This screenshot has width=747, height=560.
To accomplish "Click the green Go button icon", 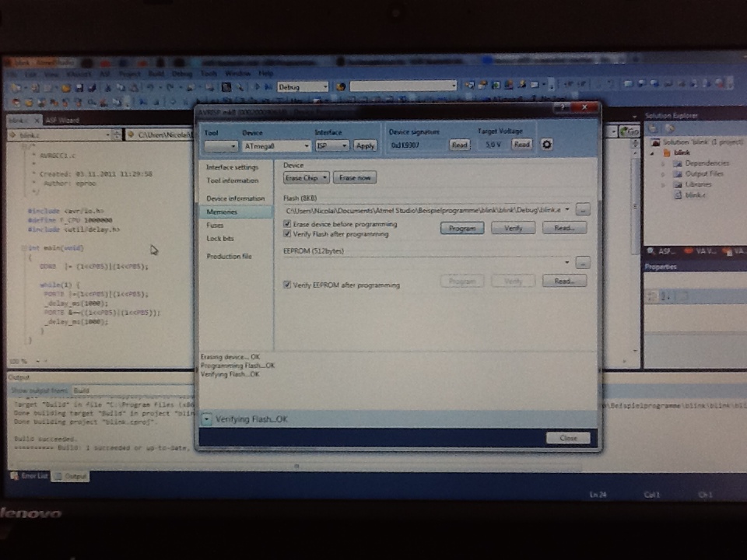I will click(629, 131).
